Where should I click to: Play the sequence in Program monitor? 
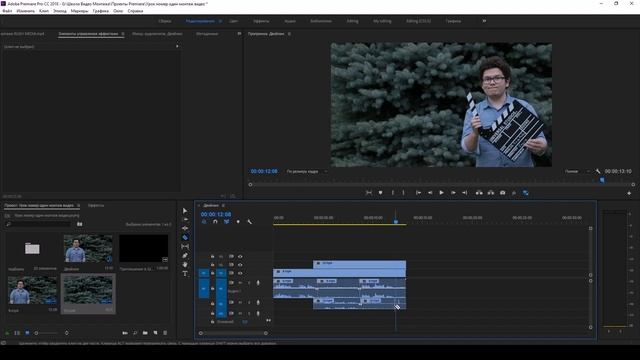[441, 193]
